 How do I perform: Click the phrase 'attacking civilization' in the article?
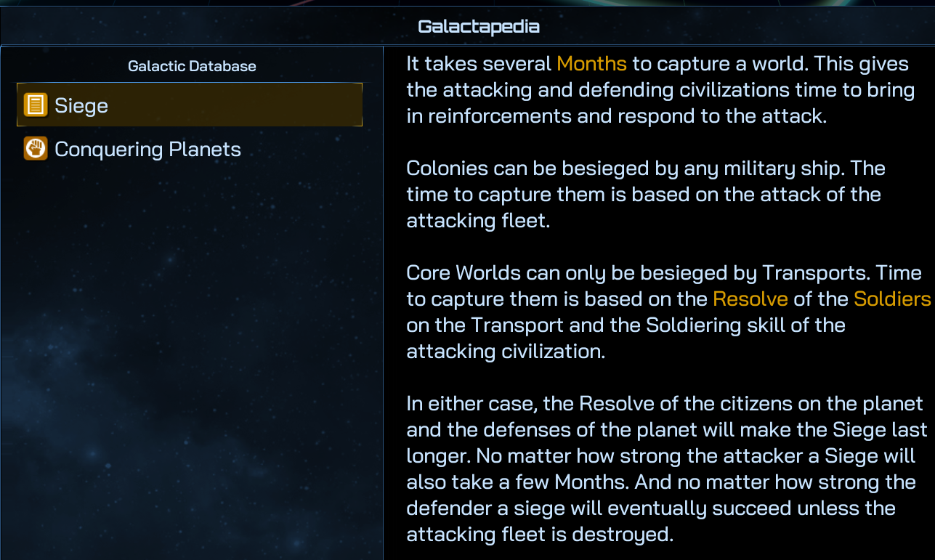pyautogui.click(x=505, y=352)
